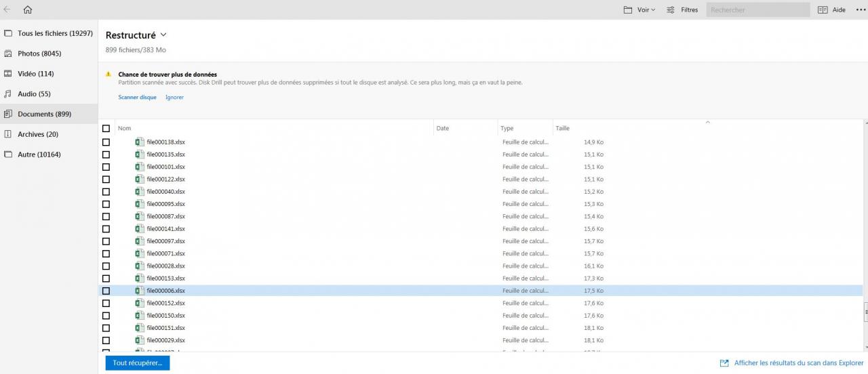Check the box for file000135.xlsx

106,154
